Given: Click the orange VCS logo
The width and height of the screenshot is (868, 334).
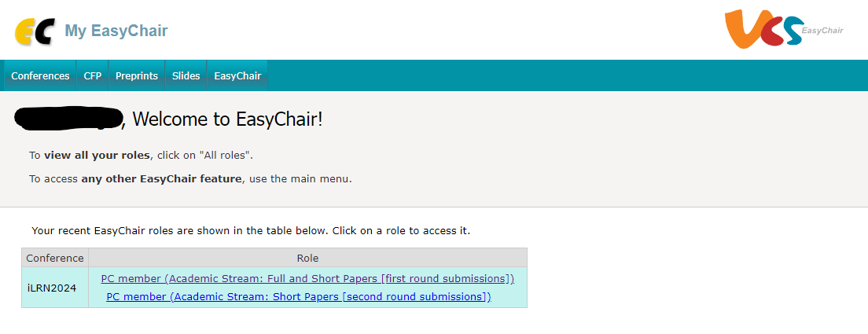Looking at the screenshot, I should tap(763, 29).
